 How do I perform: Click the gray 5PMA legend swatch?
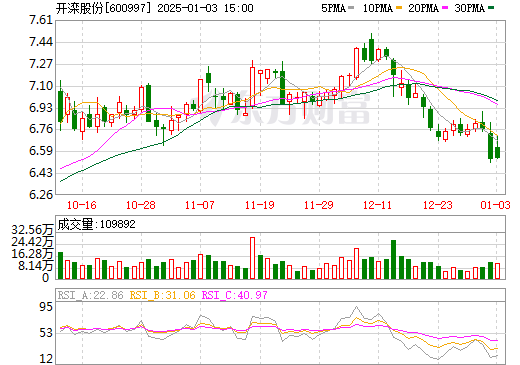click(x=351, y=8)
